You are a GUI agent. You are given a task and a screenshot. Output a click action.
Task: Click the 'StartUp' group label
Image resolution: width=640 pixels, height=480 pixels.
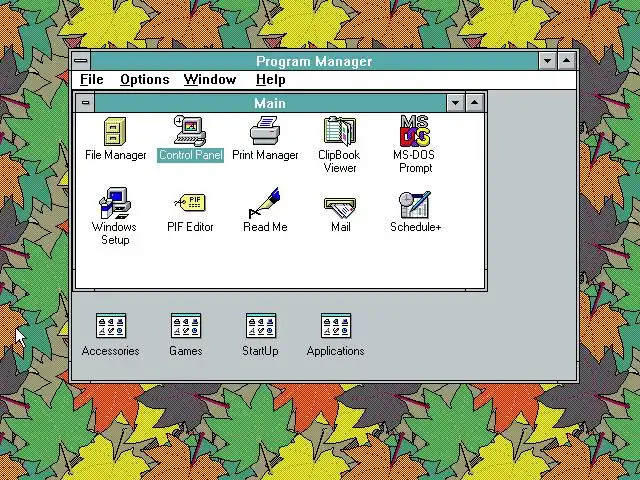[x=260, y=351]
